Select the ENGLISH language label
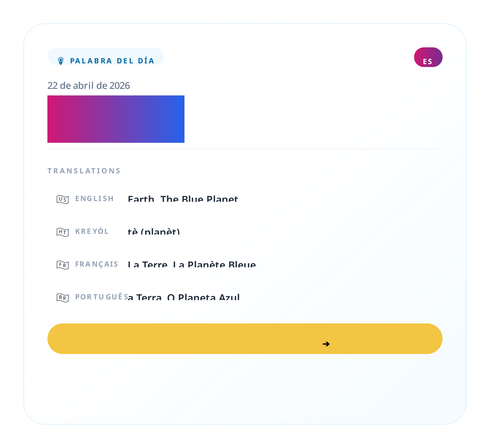490x448 pixels. [94, 199]
